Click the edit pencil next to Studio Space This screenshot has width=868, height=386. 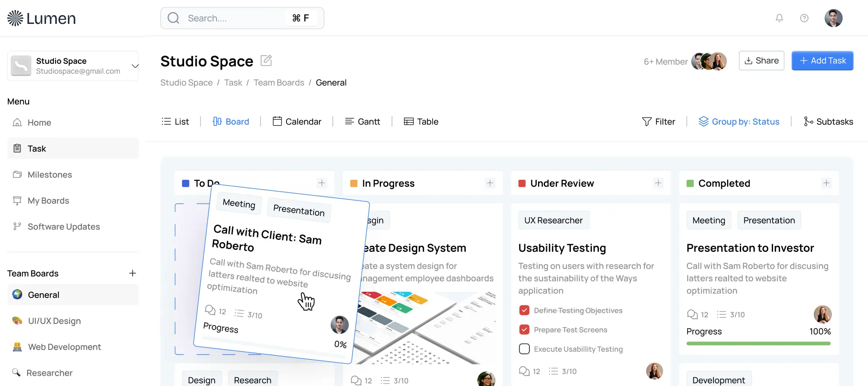[x=266, y=60]
